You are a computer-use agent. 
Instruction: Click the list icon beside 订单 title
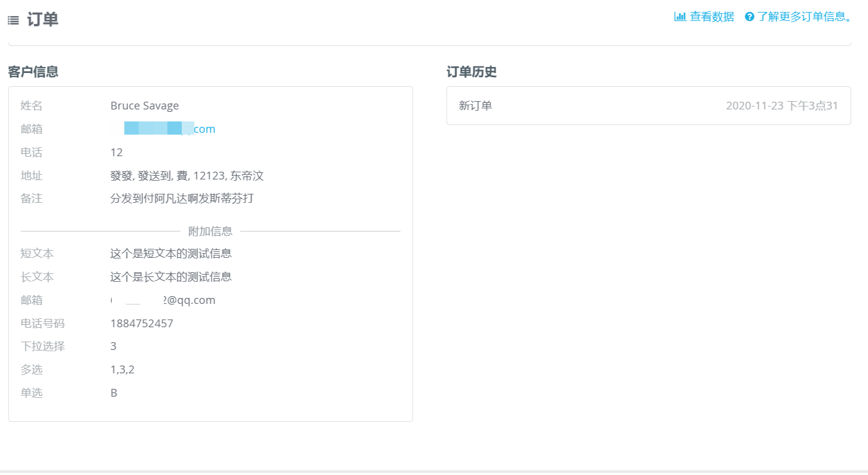pos(13,20)
